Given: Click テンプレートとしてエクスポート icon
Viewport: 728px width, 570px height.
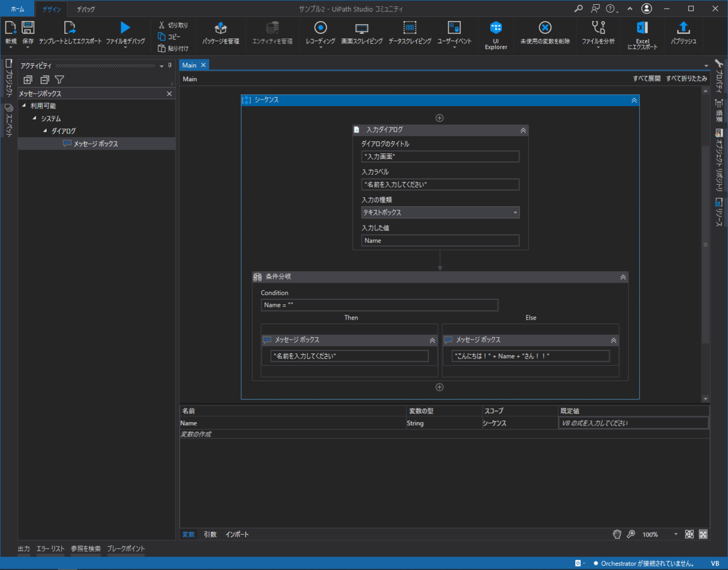Looking at the screenshot, I should tap(70, 27).
